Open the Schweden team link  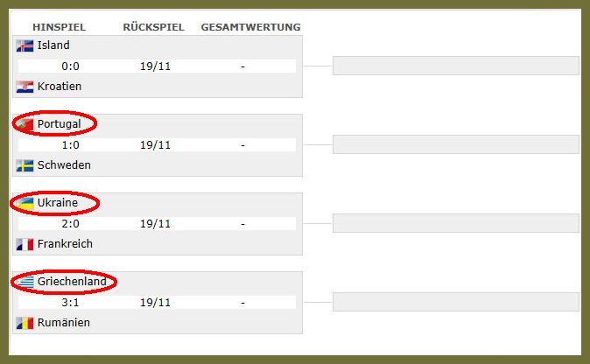point(64,165)
